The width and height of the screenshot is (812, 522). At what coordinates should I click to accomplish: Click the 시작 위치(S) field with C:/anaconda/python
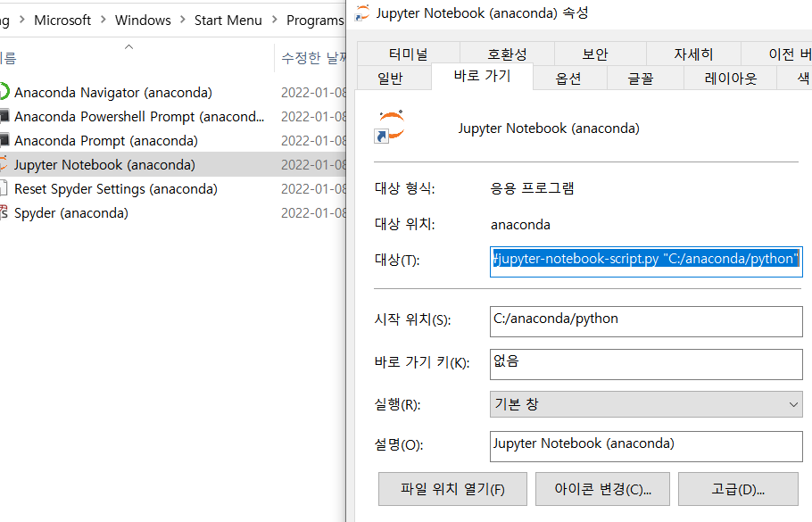646,321
